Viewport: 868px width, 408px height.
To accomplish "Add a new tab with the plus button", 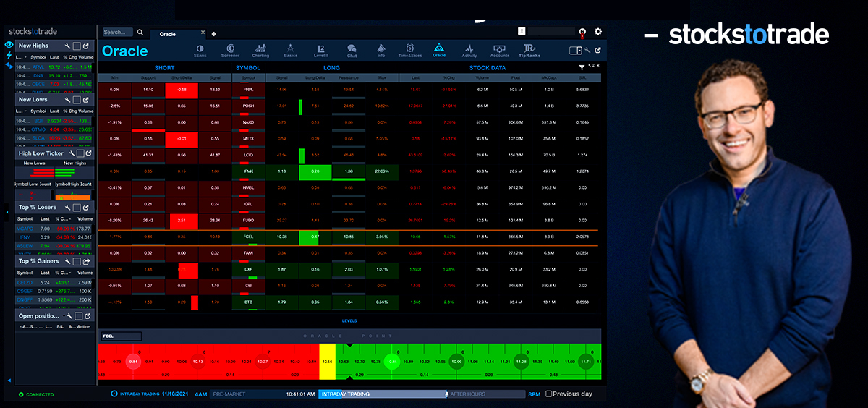I will [x=213, y=34].
